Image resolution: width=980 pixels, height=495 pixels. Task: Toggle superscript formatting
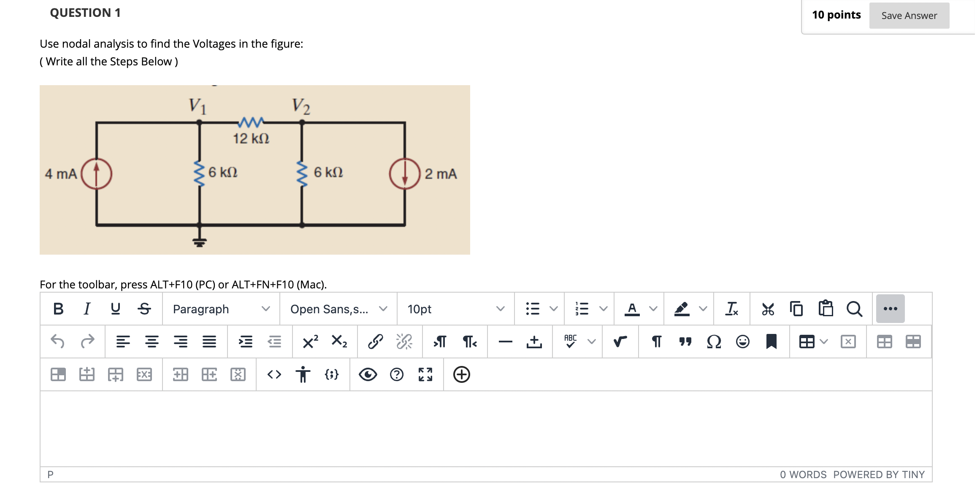coord(311,341)
